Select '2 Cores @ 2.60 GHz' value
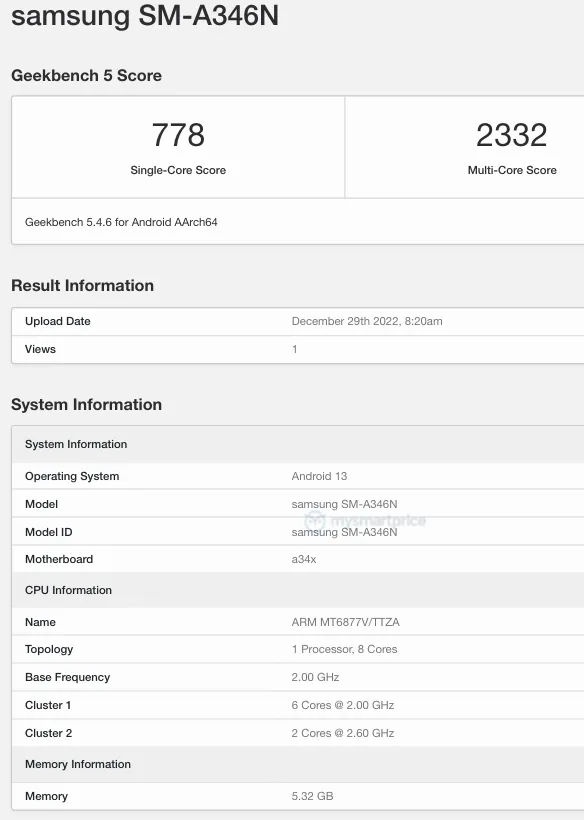The width and height of the screenshot is (584, 820). (x=343, y=733)
